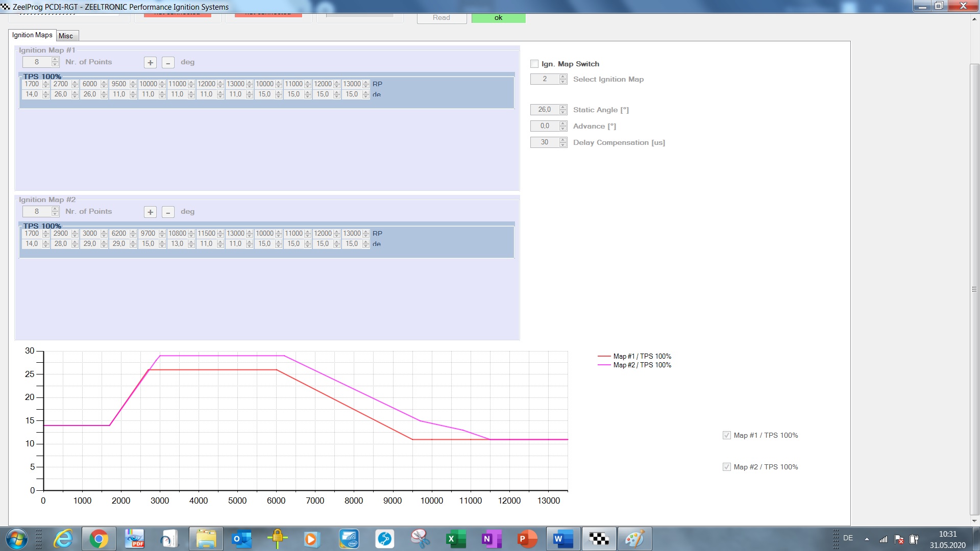980x551 pixels.
Task: Click Delay Compensation spinner arrows
Action: (x=563, y=142)
